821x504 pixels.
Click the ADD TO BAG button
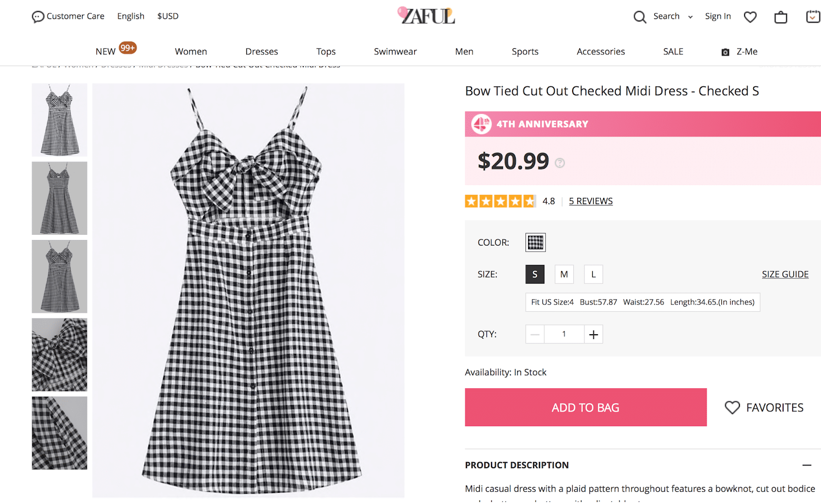[x=585, y=407]
